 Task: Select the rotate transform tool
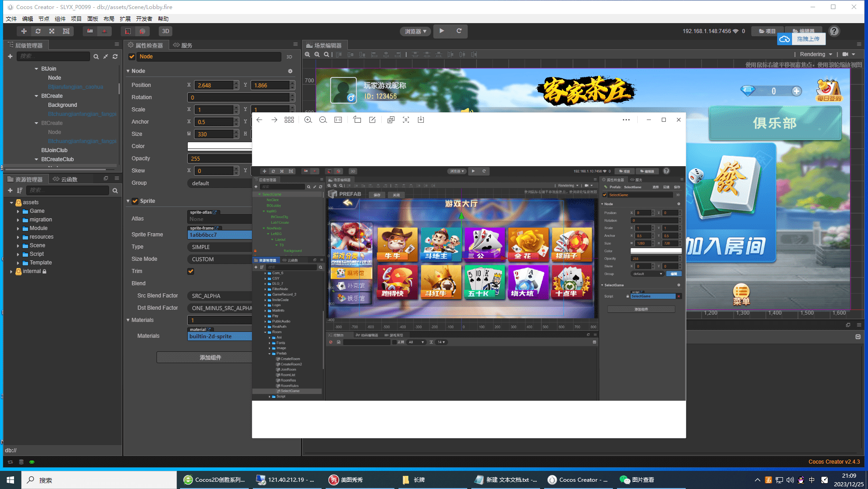(x=38, y=31)
